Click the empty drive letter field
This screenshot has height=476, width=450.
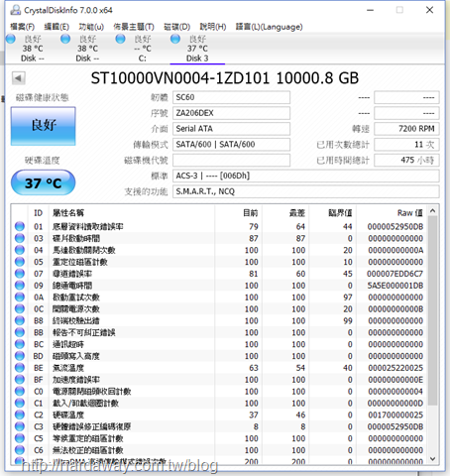pyautogui.click(x=231, y=161)
